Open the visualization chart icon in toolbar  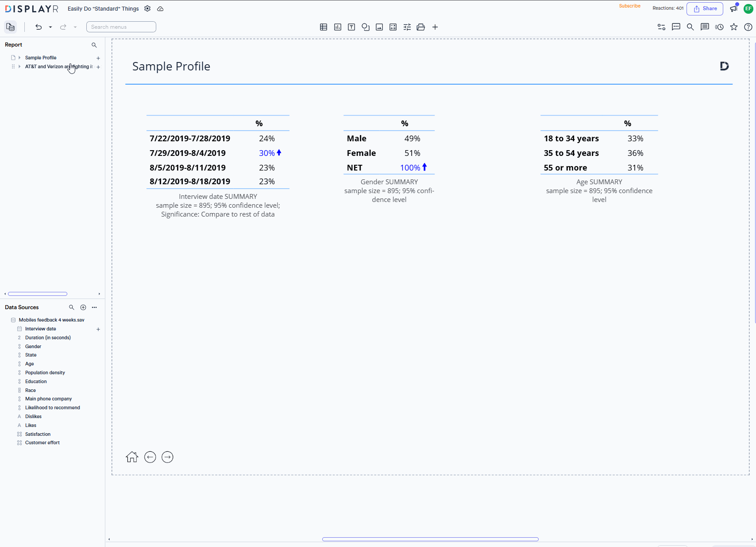337,27
